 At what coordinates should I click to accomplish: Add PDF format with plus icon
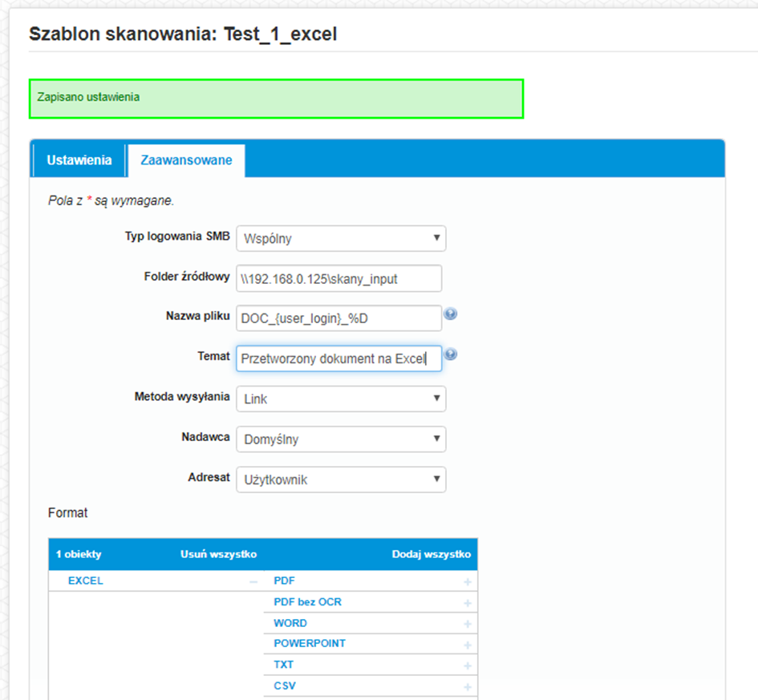pos(468,581)
